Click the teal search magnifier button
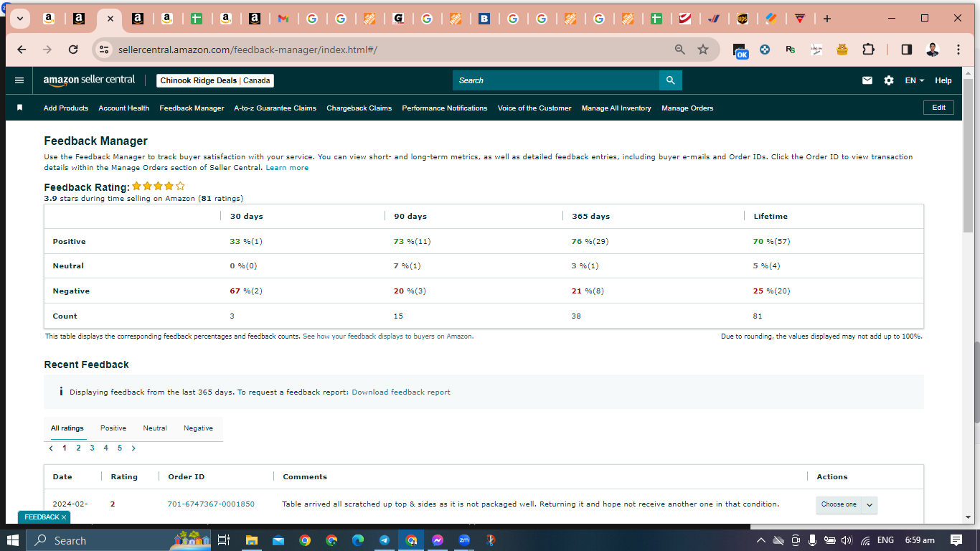The width and height of the screenshot is (980, 551). [671, 80]
